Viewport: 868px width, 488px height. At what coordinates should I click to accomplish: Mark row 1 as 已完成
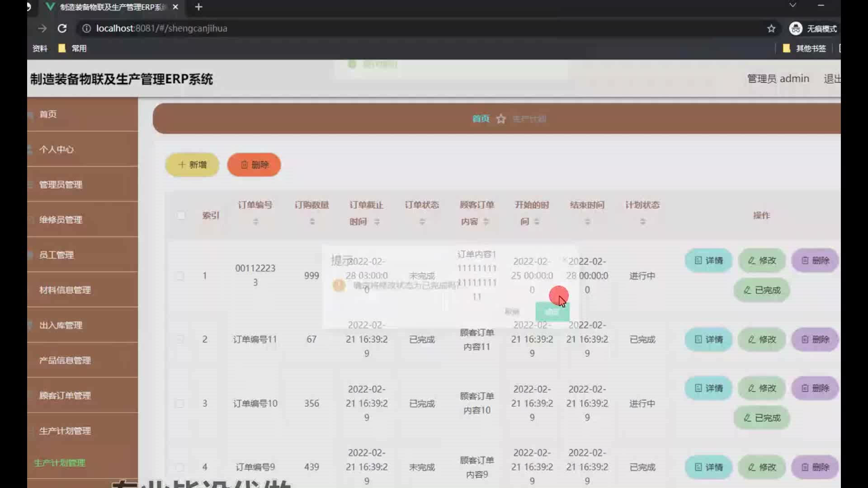pos(762,291)
